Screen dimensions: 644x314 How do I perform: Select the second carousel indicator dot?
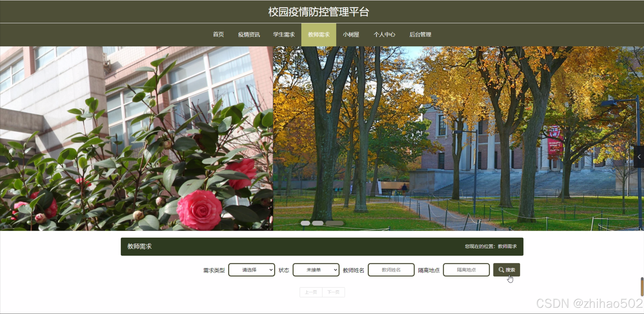point(318,223)
